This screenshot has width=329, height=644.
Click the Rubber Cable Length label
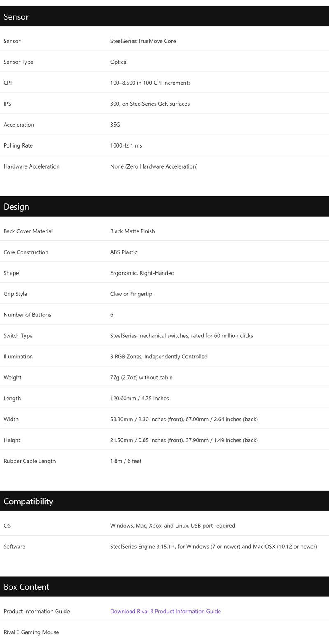point(30,461)
